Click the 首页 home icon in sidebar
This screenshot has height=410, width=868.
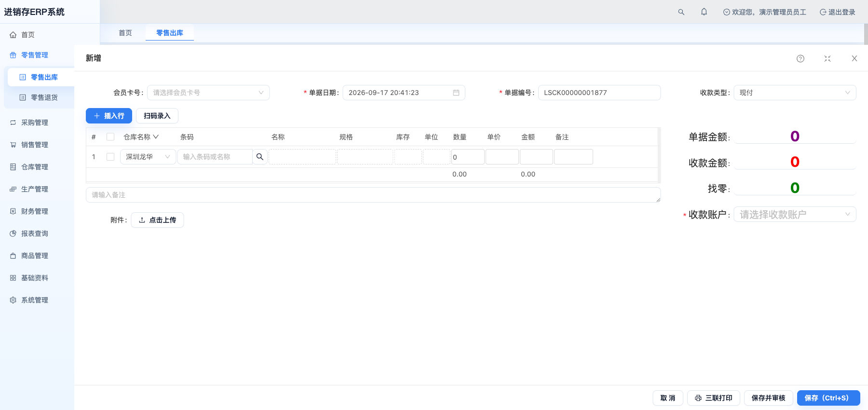pyautogui.click(x=13, y=35)
